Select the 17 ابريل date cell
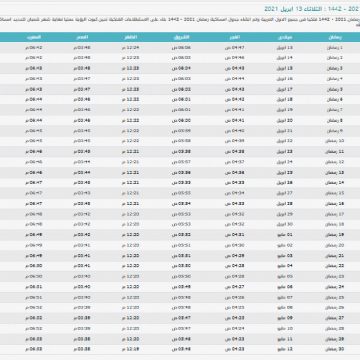The width and height of the screenshot is (360, 360). (x=285, y=89)
